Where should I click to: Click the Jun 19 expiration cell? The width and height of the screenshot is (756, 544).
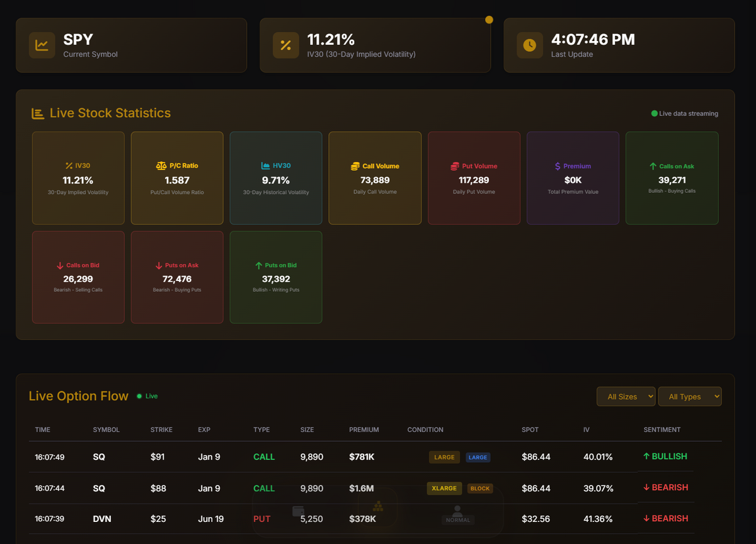[x=211, y=519]
